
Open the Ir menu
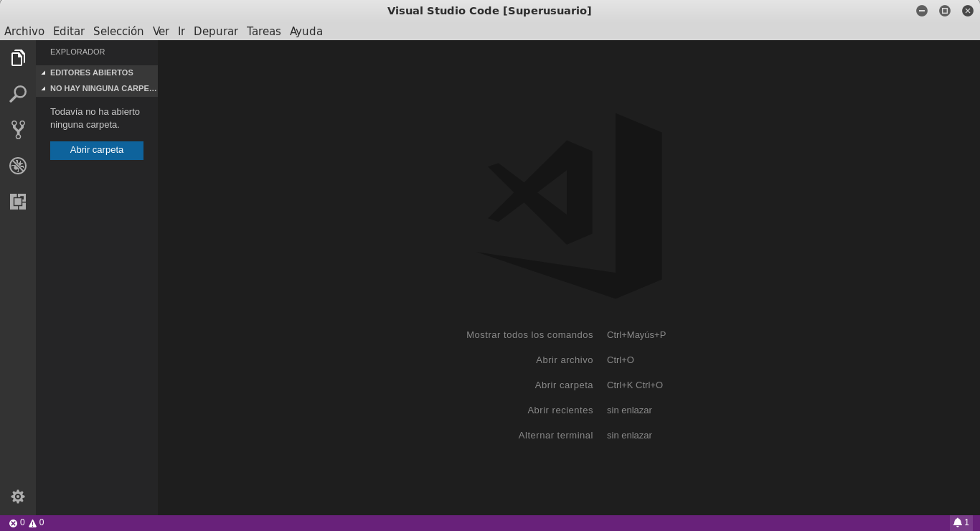(x=182, y=32)
